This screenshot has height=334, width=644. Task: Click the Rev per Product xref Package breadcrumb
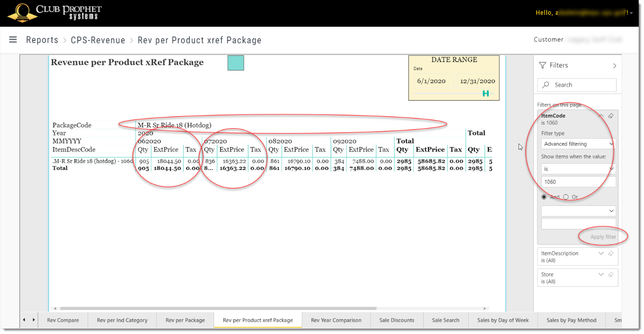coord(200,40)
